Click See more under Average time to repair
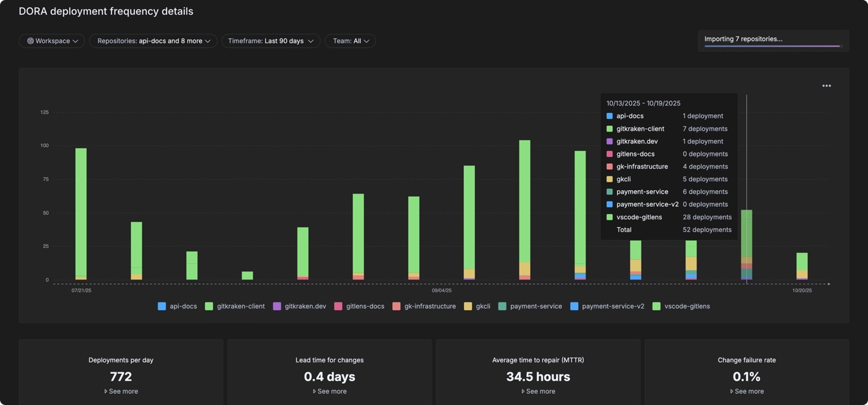This screenshot has width=868, height=405. (x=538, y=391)
